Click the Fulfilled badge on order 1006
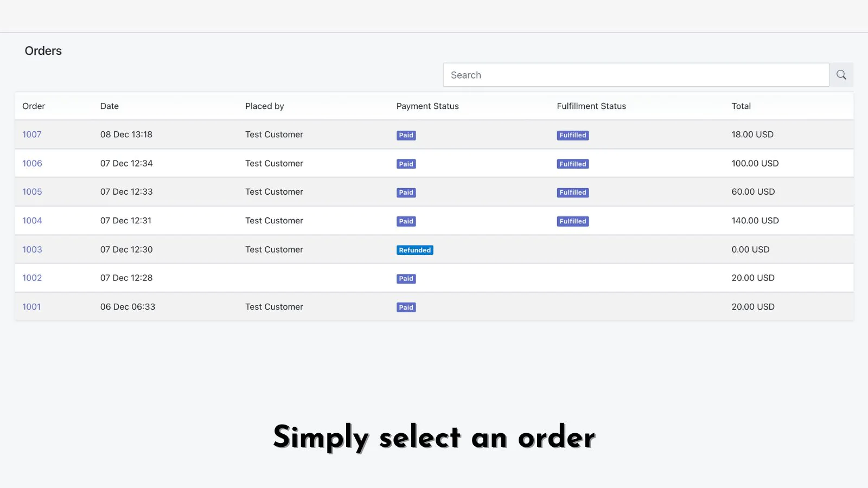This screenshot has height=488, width=868. pos(573,164)
